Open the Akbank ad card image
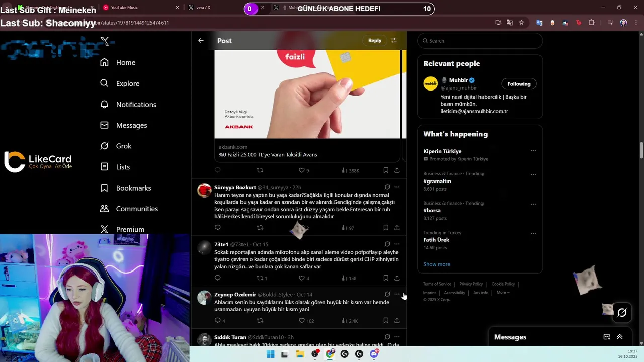Image resolution: width=644 pixels, height=362 pixels. (x=307, y=94)
